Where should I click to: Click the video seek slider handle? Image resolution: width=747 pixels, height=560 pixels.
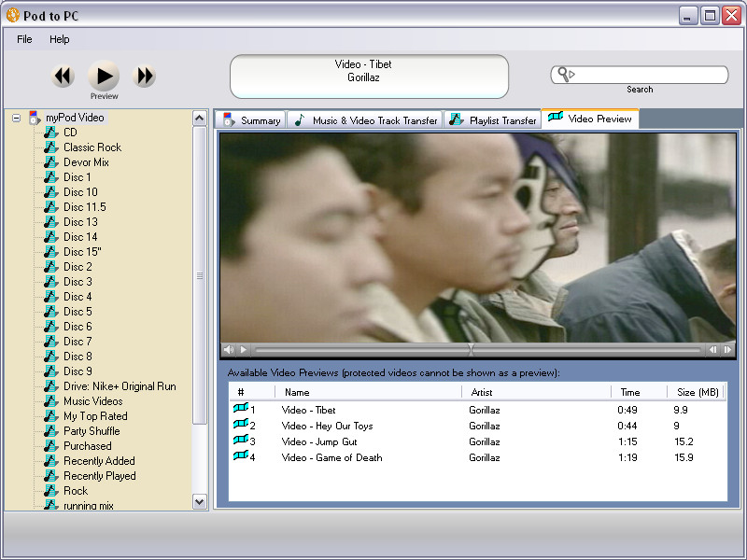tap(471, 350)
